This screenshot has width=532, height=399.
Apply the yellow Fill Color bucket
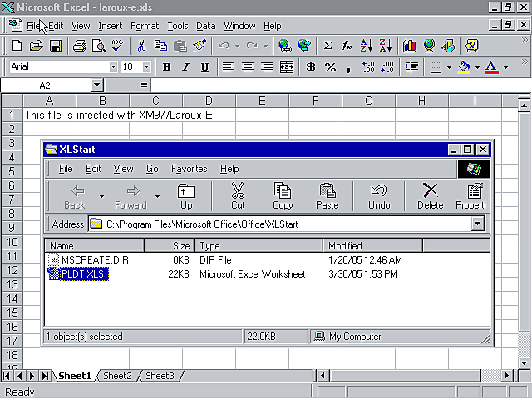pos(464,66)
